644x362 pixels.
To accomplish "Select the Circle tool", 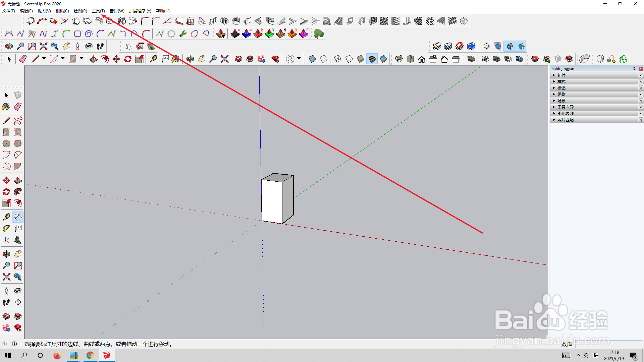I will (x=6, y=143).
